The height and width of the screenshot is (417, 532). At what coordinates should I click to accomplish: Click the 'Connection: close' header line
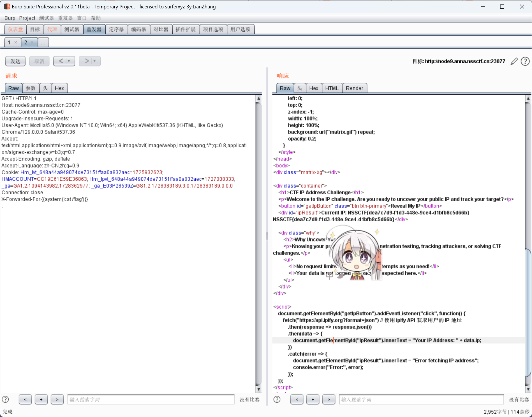tap(22, 192)
